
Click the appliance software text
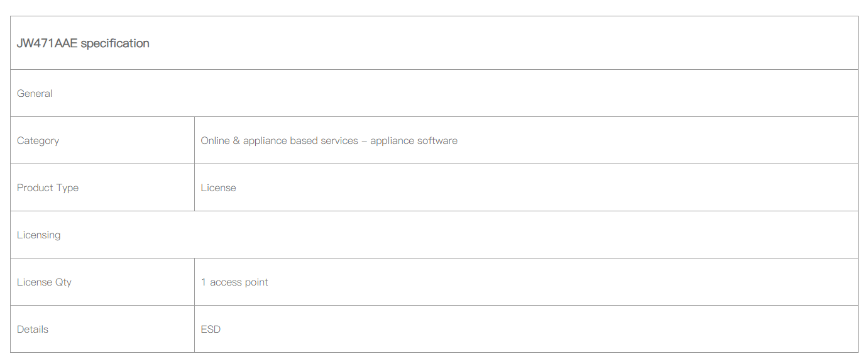[x=414, y=141]
